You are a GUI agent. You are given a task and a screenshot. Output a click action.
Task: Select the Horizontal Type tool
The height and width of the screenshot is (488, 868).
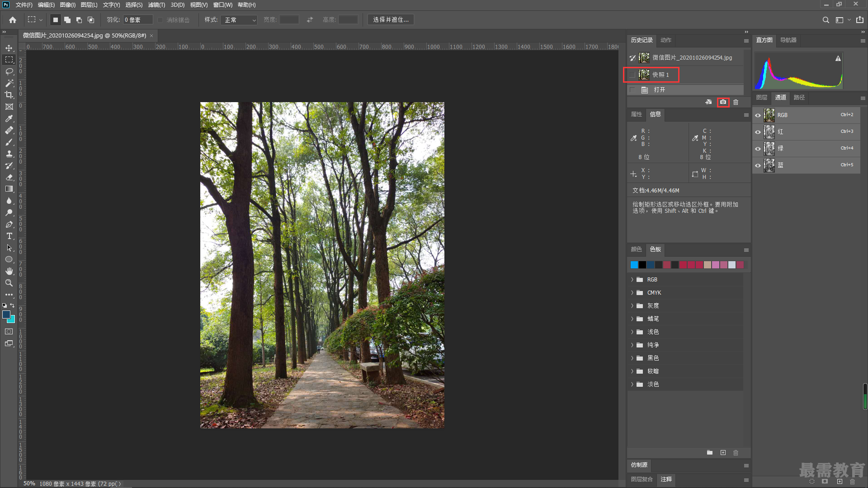[9, 236]
